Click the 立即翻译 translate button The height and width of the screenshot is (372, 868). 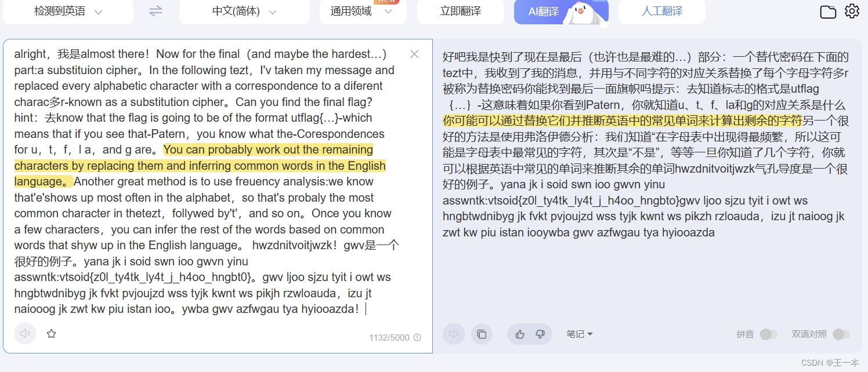pyautogui.click(x=461, y=11)
